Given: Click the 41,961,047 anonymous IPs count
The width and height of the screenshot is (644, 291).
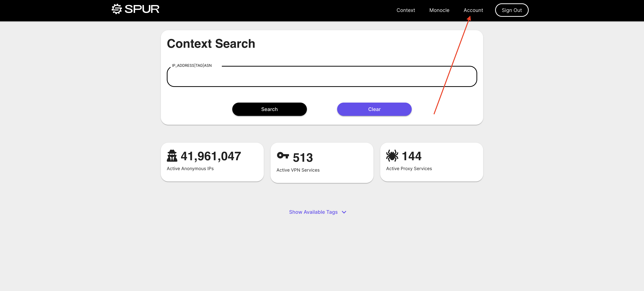Looking at the screenshot, I should pos(211,156).
